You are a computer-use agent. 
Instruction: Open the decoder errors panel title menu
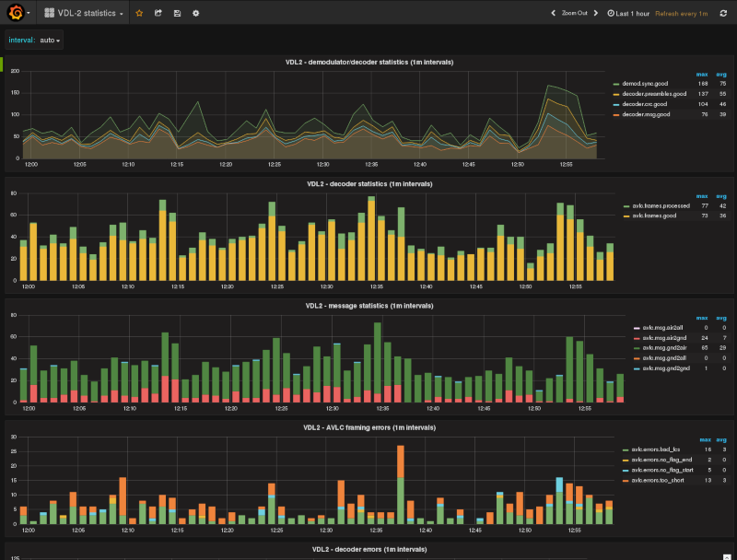369,549
